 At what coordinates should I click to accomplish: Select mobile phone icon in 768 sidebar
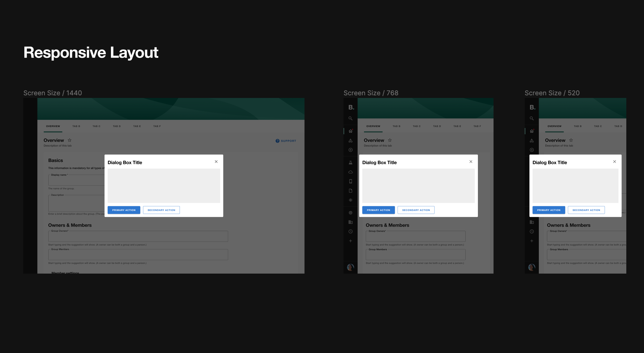point(350,181)
